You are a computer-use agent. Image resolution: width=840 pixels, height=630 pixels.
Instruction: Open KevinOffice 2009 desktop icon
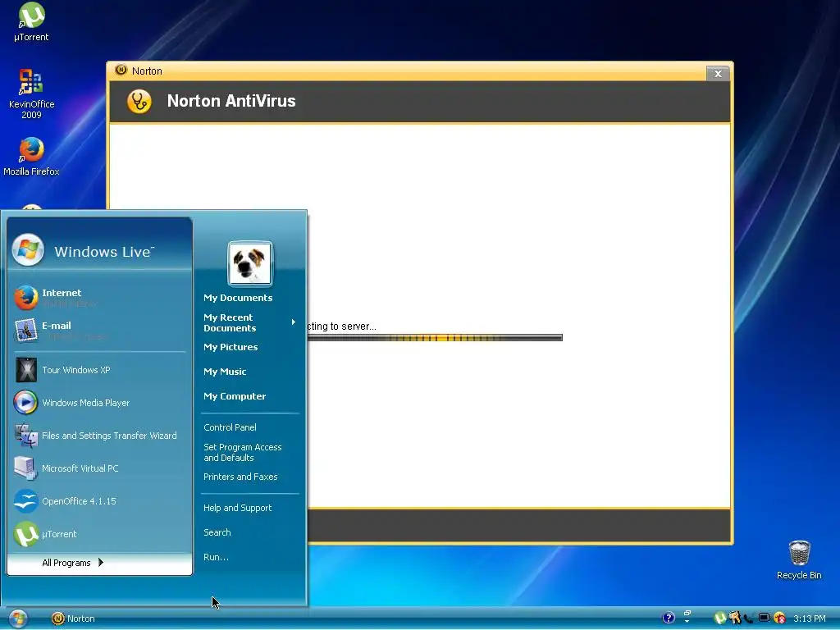coord(31,94)
